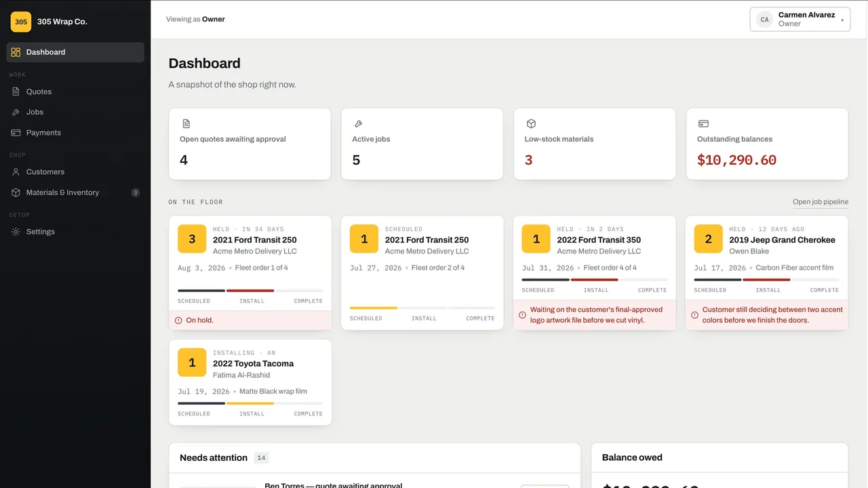Screen dimensions: 868x488
Task: Open the Outstanding balances $10,290.60 card
Action: pos(767,144)
